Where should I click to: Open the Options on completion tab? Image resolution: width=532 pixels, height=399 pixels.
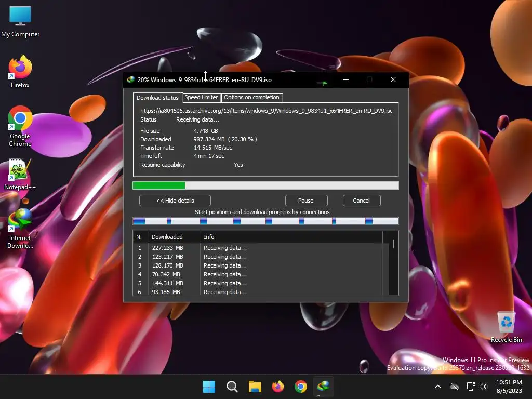(251, 97)
